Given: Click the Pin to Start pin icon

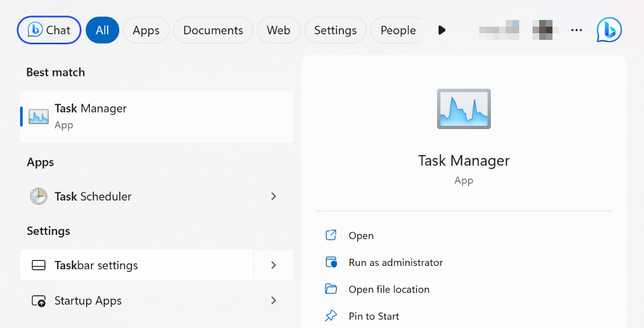Looking at the screenshot, I should pyautogui.click(x=331, y=316).
